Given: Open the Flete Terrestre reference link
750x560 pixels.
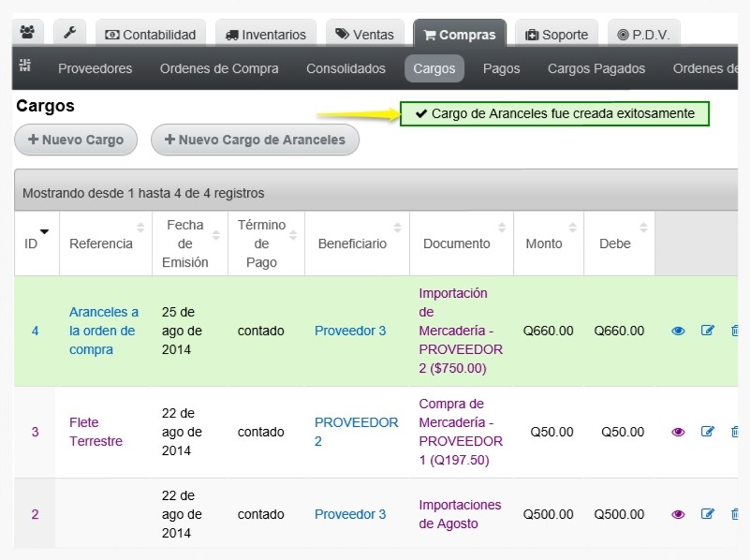Looking at the screenshot, I should (x=96, y=432).
